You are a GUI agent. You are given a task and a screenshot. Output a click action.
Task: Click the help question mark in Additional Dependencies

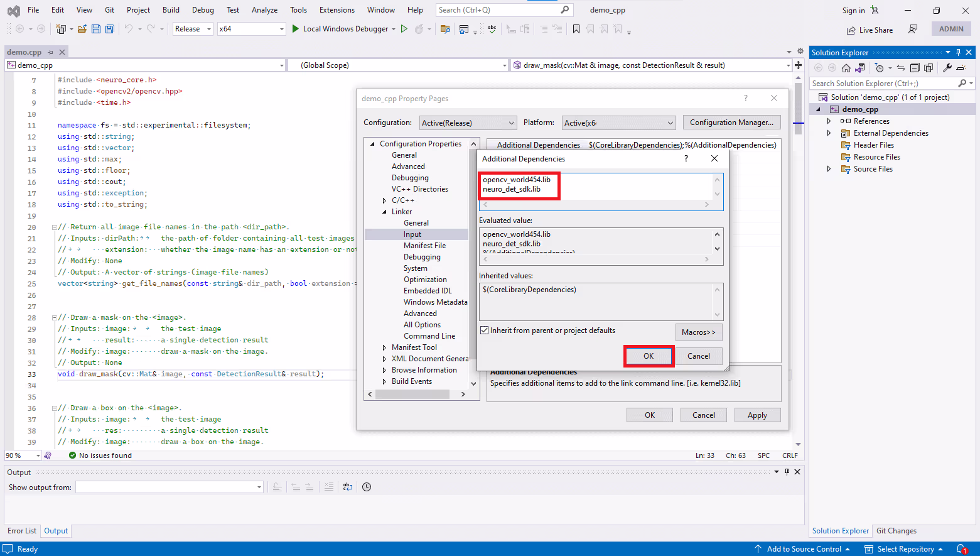[x=686, y=159]
